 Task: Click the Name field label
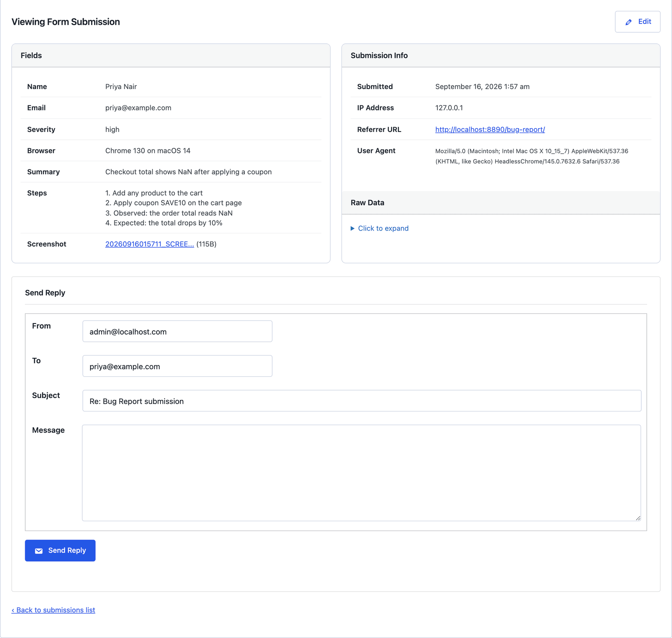click(x=37, y=87)
